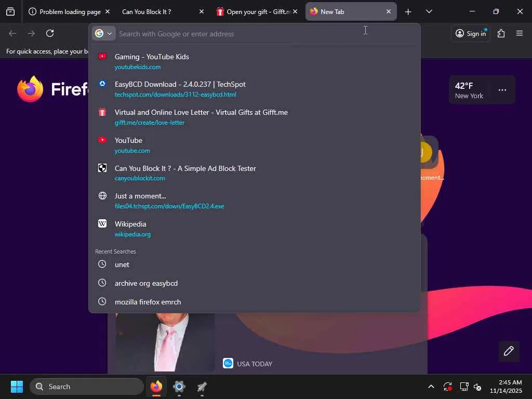Click the canyoublockit shield favicon
Image resolution: width=532 pixels, height=399 pixels.
[x=102, y=168]
